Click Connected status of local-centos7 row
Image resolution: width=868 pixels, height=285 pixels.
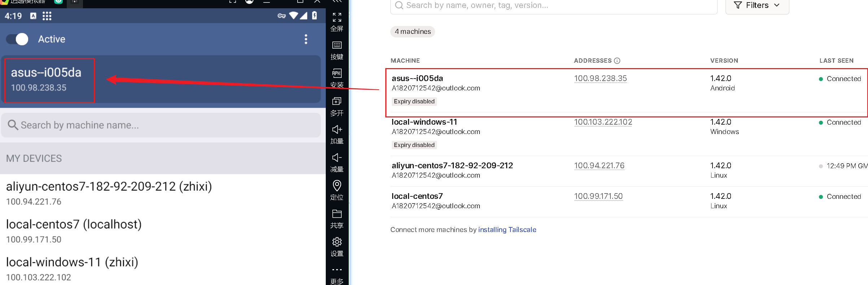pos(840,196)
